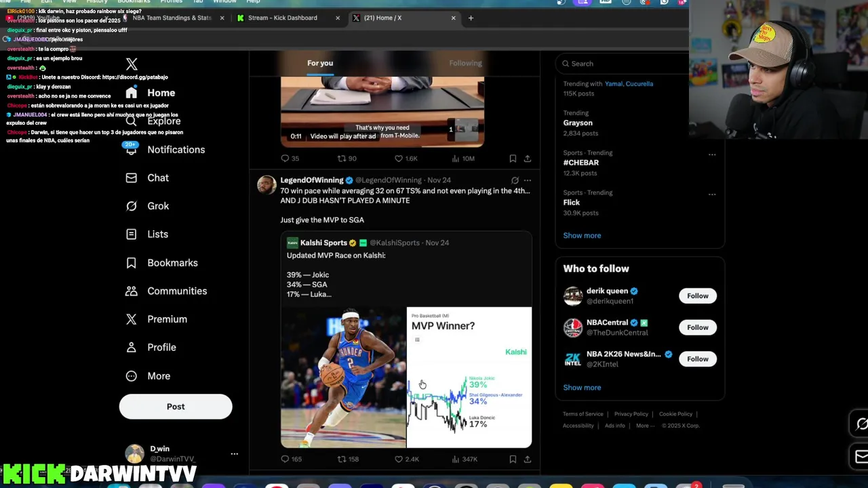Click Show more under trending topics

point(582,235)
